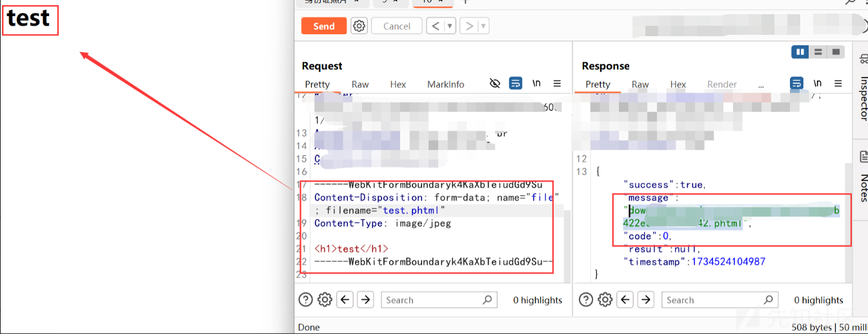Click the filename="test.phtml" text in request
Viewport: 868px width, 334px height.
tap(386, 211)
